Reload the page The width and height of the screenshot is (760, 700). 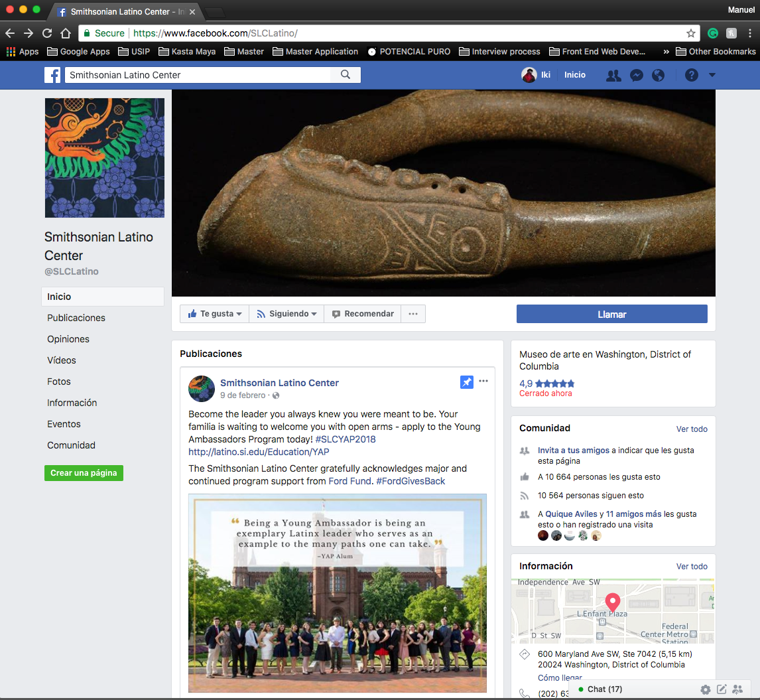click(x=47, y=33)
